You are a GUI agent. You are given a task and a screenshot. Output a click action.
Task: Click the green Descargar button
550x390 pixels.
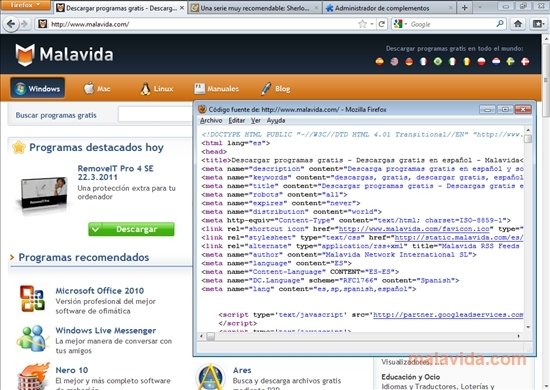click(x=131, y=229)
